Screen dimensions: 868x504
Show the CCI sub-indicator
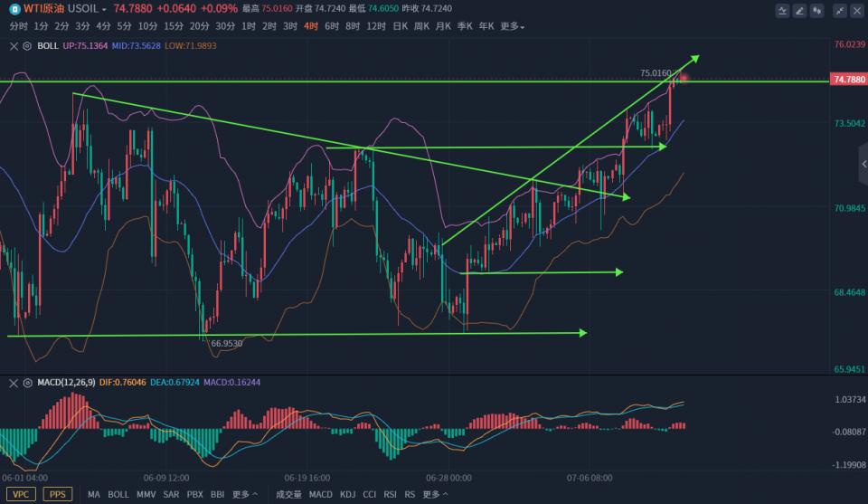(x=369, y=494)
